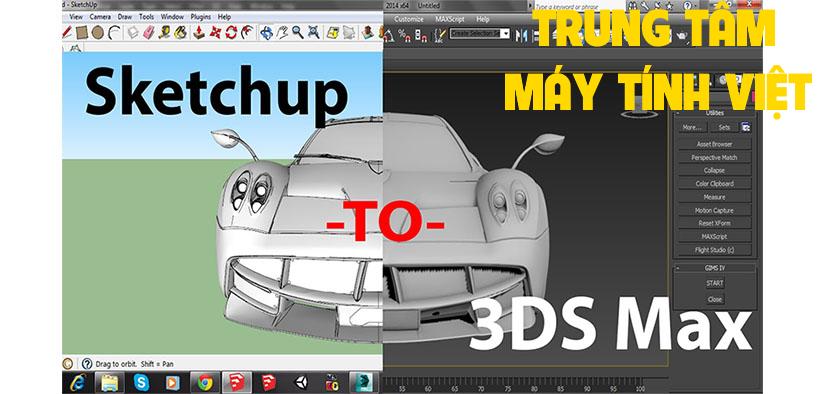Open the View menu in SketchUp
Image resolution: width=825 pixels, height=394 pixels.
(x=76, y=17)
